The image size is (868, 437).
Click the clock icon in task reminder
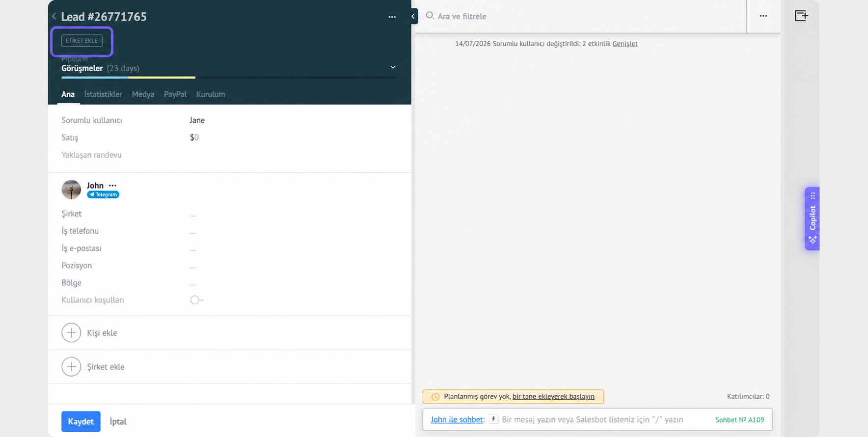tap(435, 397)
